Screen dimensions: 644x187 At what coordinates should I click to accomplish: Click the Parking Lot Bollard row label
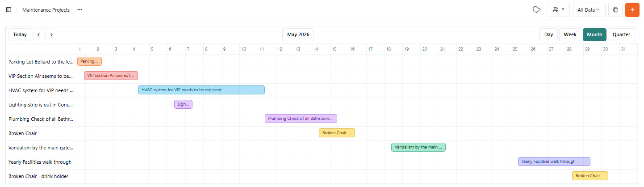pos(41,62)
